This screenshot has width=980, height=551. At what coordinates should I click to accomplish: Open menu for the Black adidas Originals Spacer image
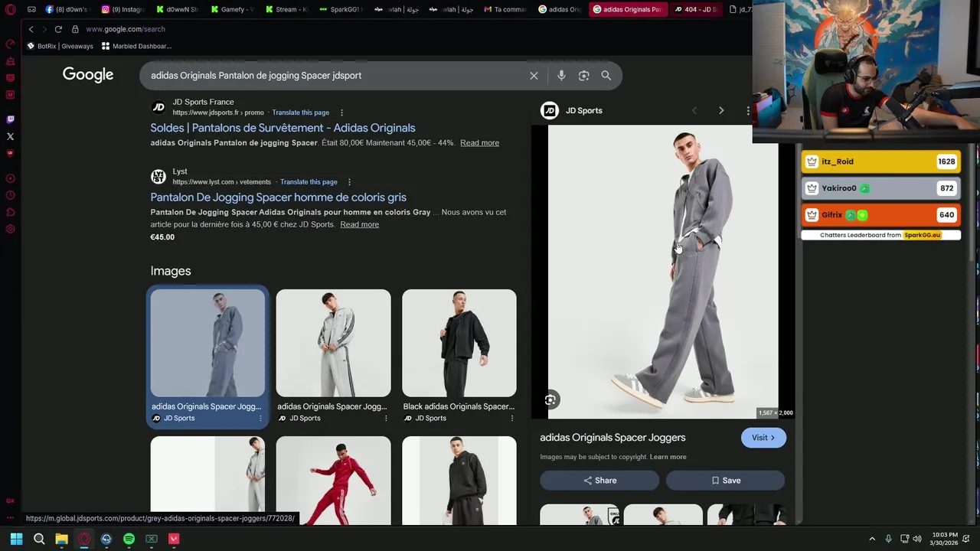coord(511,419)
